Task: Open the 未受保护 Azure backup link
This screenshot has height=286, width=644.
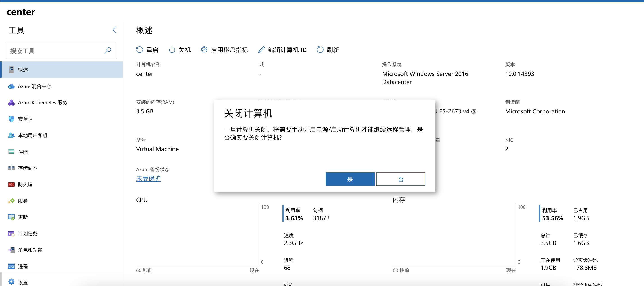Action: [x=148, y=178]
